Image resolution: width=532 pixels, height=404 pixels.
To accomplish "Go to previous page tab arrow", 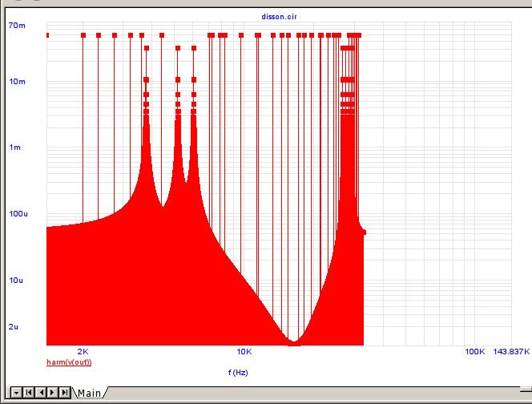I will click(x=41, y=393).
